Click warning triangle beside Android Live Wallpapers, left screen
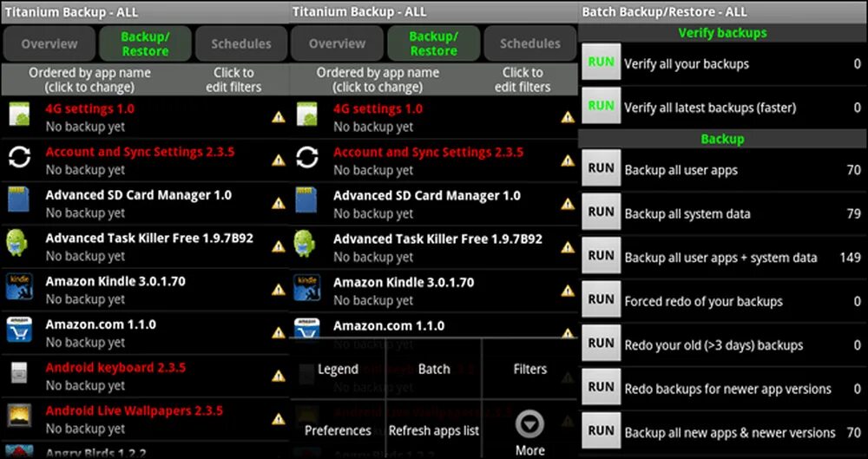Image resolution: width=868 pixels, height=459 pixels. (279, 419)
